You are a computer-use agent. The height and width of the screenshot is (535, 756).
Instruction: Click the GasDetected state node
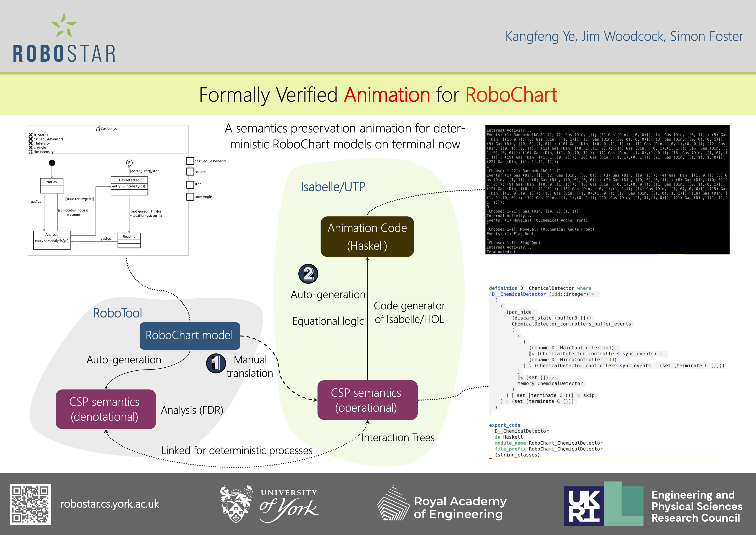click(x=129, y=186)
